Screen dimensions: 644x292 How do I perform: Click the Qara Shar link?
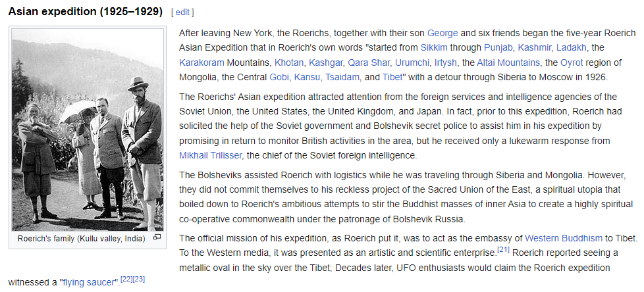[371, 62]
